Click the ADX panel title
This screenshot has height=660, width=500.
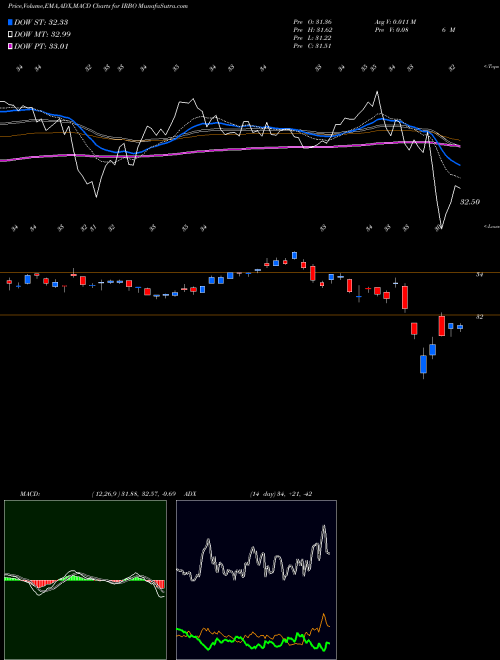coord(191,494)
